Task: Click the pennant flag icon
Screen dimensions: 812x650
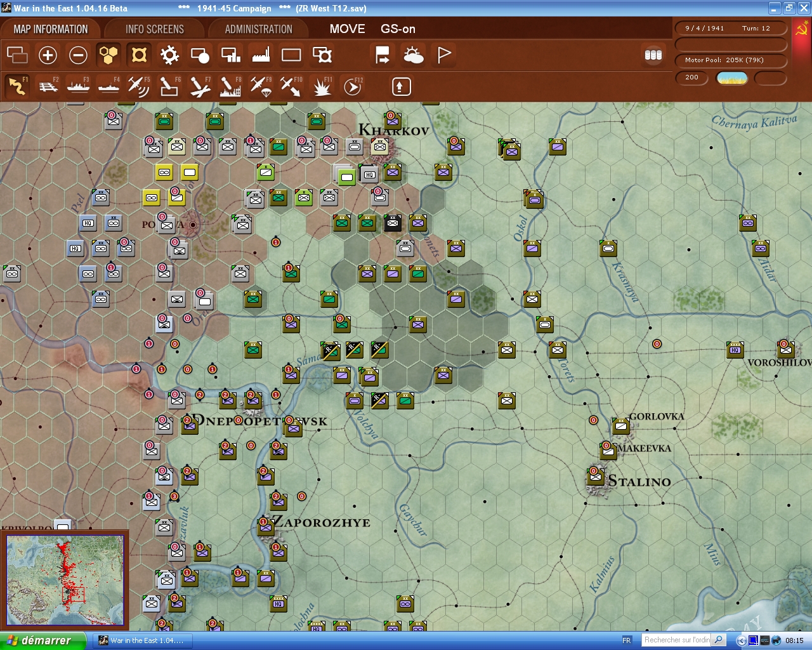Action: click(x=444, y=55)
